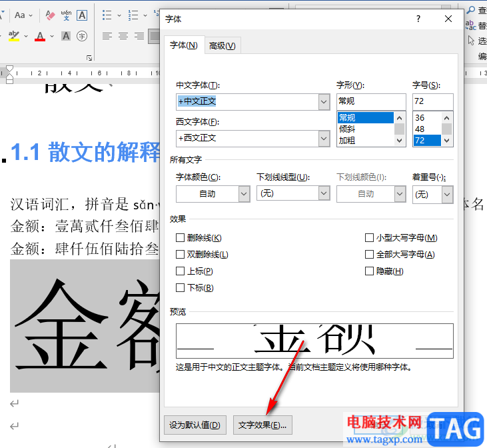This screenshot has height=448, width=487.
Task: Click the Character Border (A in box) icon
Action: click(82, 15)
